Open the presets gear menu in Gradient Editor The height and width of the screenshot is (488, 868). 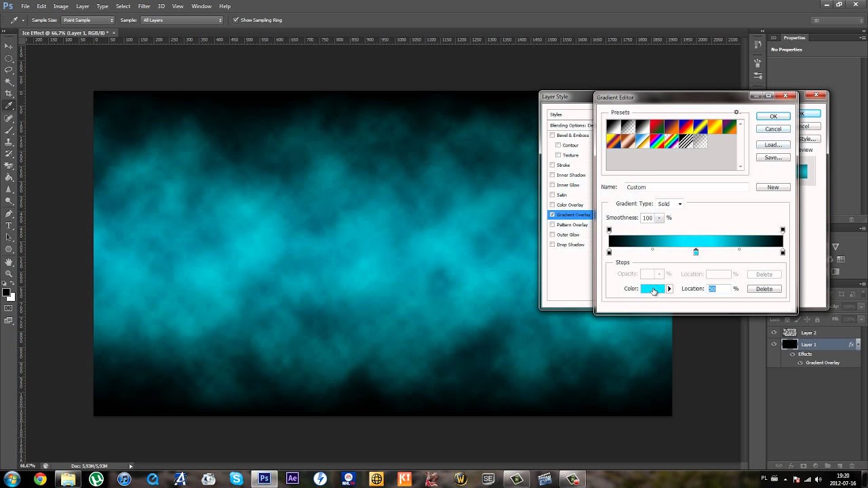point(736,113)
